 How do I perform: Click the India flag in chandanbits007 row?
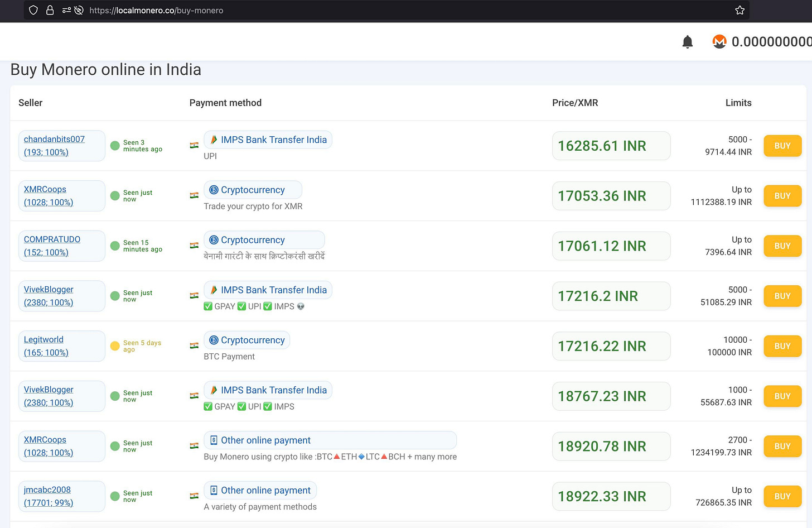(x=194, y=145)
